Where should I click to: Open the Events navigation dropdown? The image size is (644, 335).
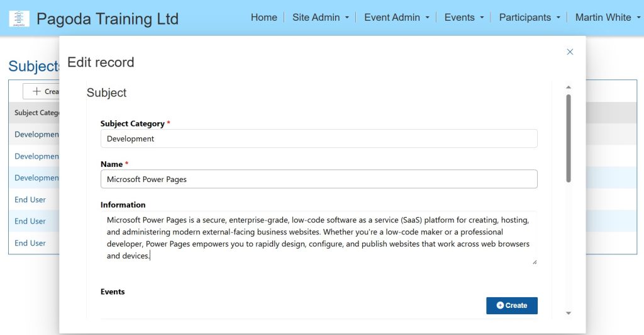pos(464,17)
